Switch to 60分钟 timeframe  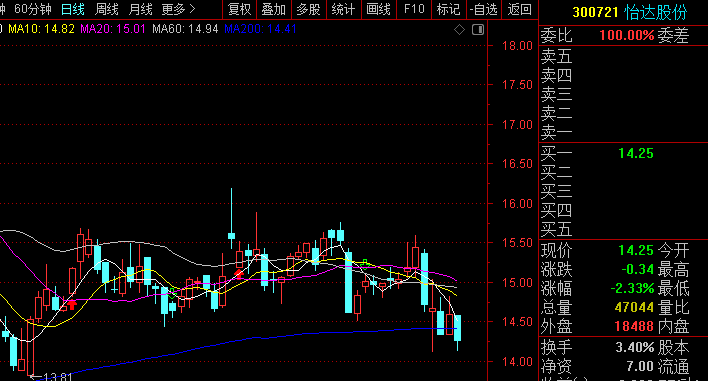click(33, 9)
